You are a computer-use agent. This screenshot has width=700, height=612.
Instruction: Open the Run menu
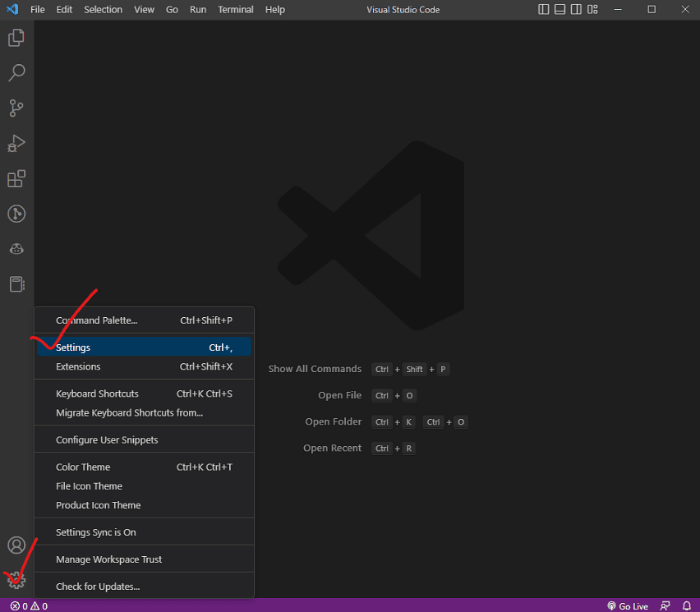198,9
